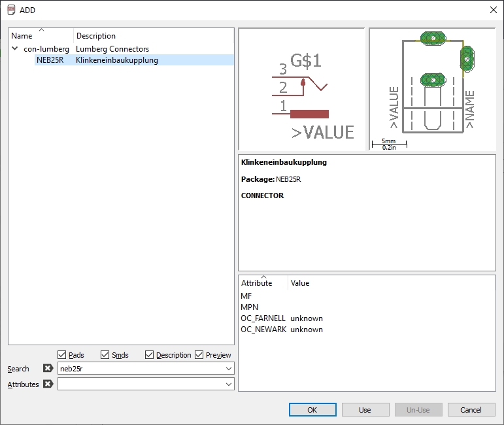This screenshot has width=504, height=425.
Task: Uncheck the Description checkbox
Action: click(149, 355)
